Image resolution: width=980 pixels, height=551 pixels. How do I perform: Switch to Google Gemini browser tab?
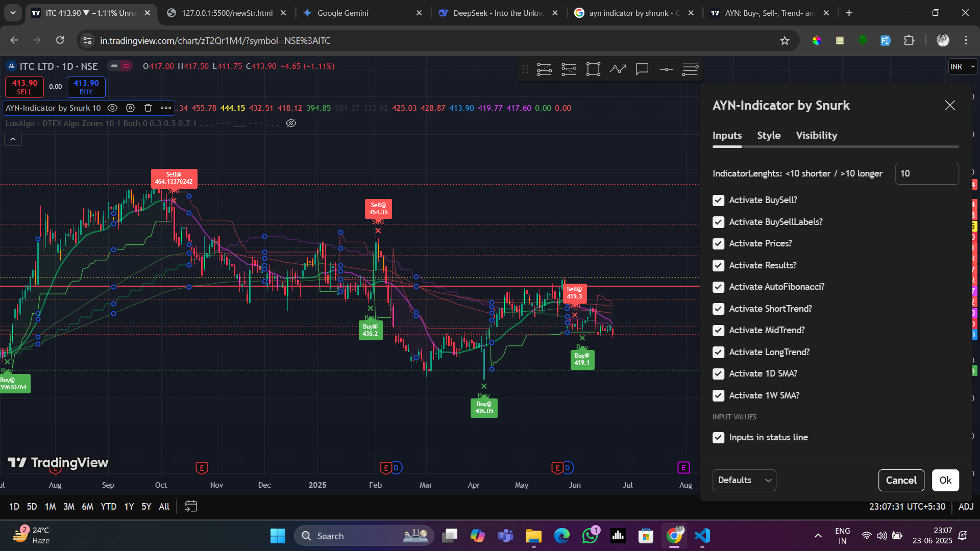coord(362,13)
